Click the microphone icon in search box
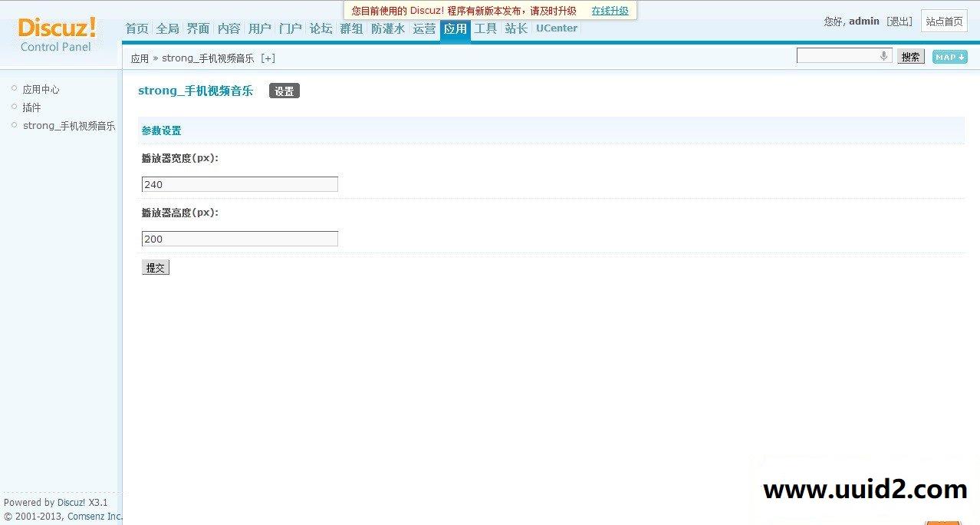 point(883,56)
